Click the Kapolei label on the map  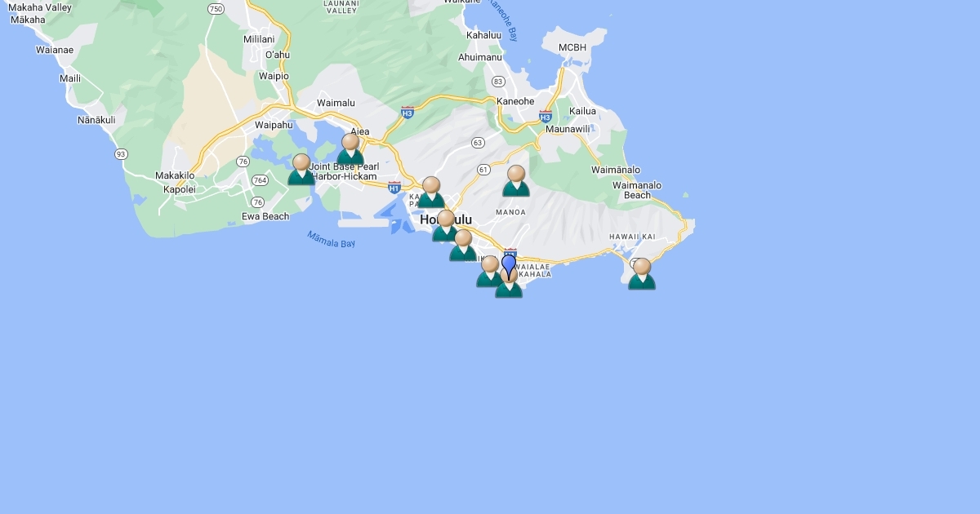tap(180, 189)
